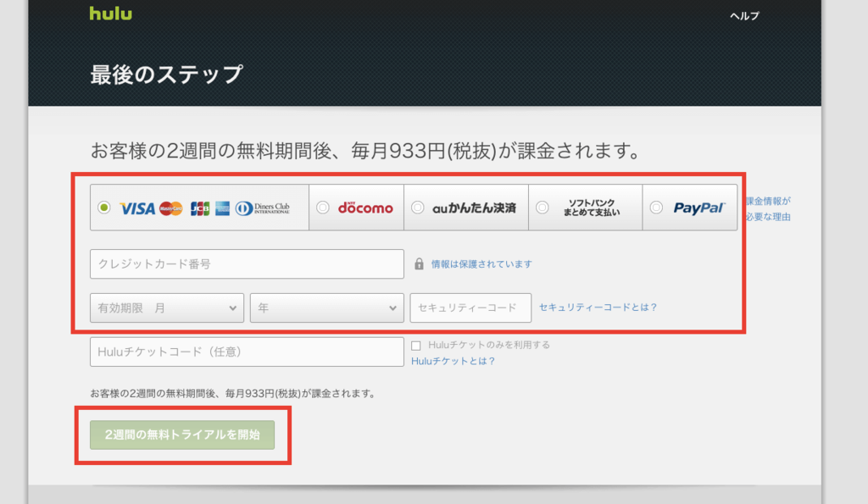The height and width of the screenshot is (504, 868).
Task: Open ヘルプ in the header
Action: pyautogui.click(x=744, y=16)
